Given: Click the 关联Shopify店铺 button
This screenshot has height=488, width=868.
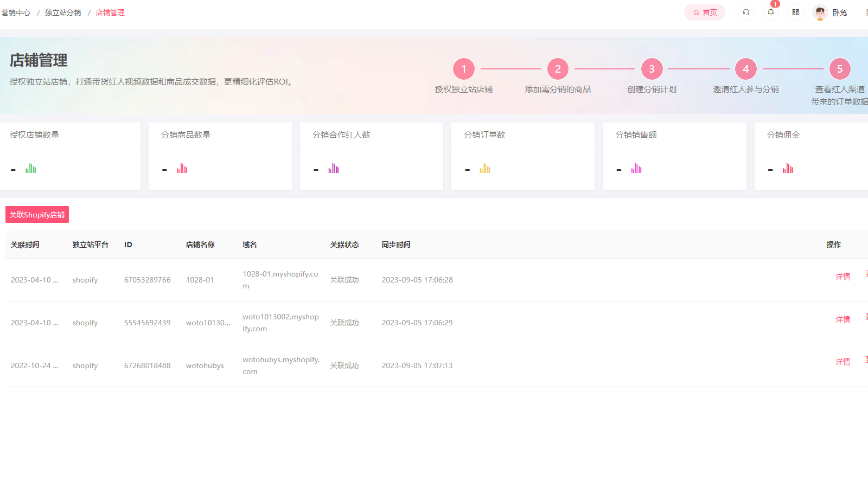Looking at the screenshot, I should tap(37, 215).
